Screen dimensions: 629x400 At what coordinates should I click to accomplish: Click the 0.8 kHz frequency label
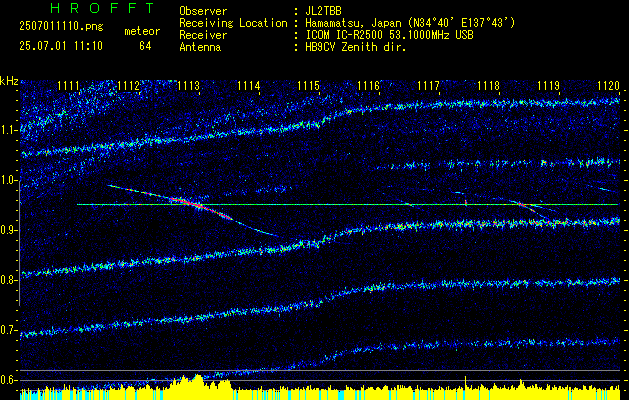9,280
